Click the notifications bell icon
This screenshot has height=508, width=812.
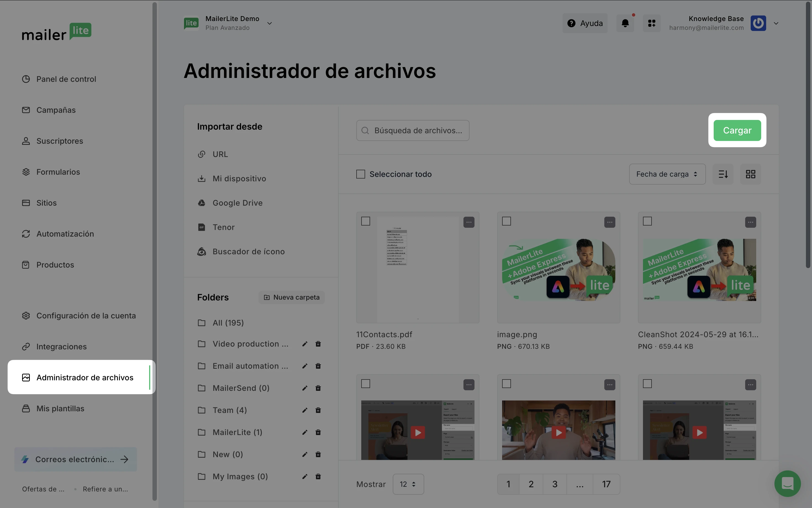[625, 23]
